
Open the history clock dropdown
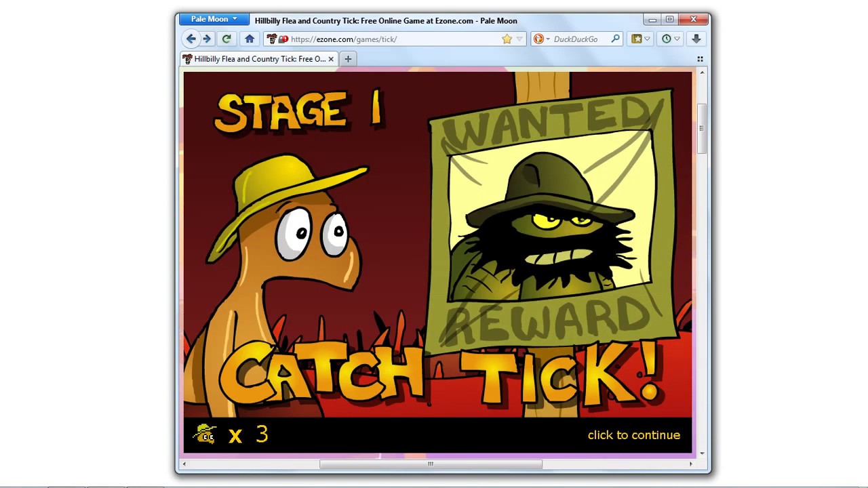point(671,39)
